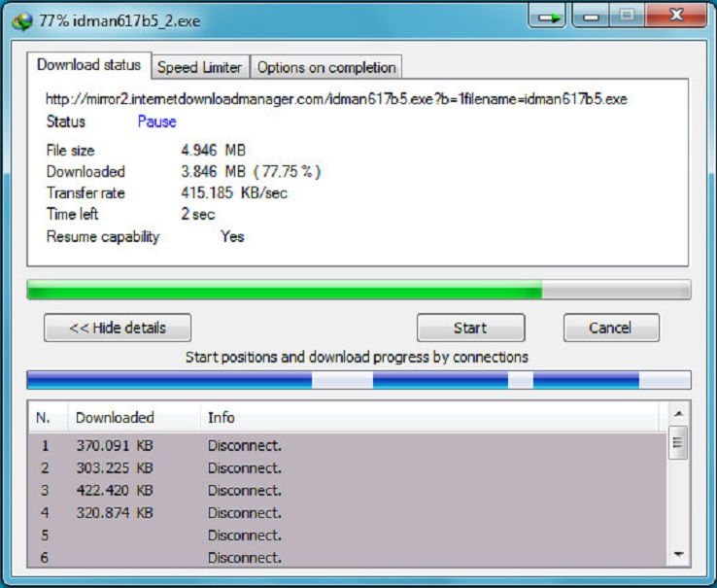Select connection row number 6

point(347,557)
